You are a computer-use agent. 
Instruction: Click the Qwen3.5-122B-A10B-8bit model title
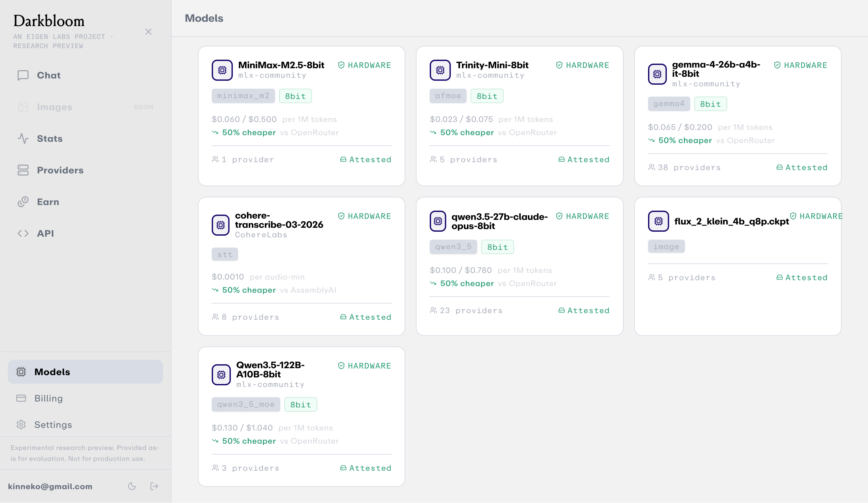pyautogui.click(x=270, y=370)
